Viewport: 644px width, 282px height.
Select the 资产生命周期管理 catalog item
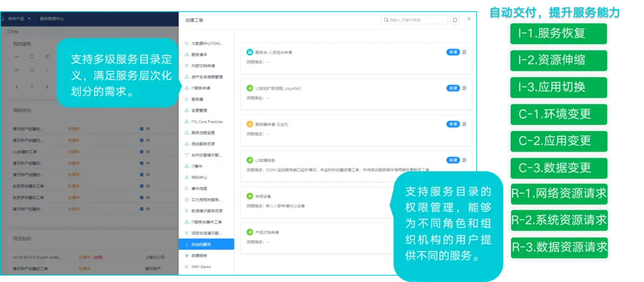click(206, 77)
